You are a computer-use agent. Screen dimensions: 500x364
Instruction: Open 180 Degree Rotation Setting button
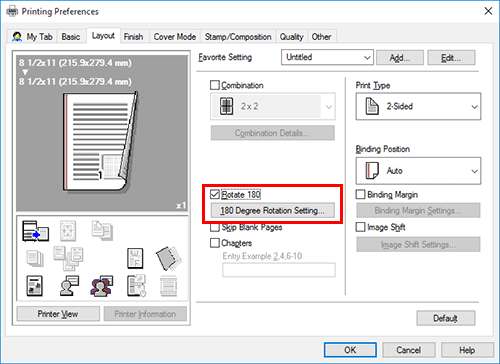click(x=273, y=211)
